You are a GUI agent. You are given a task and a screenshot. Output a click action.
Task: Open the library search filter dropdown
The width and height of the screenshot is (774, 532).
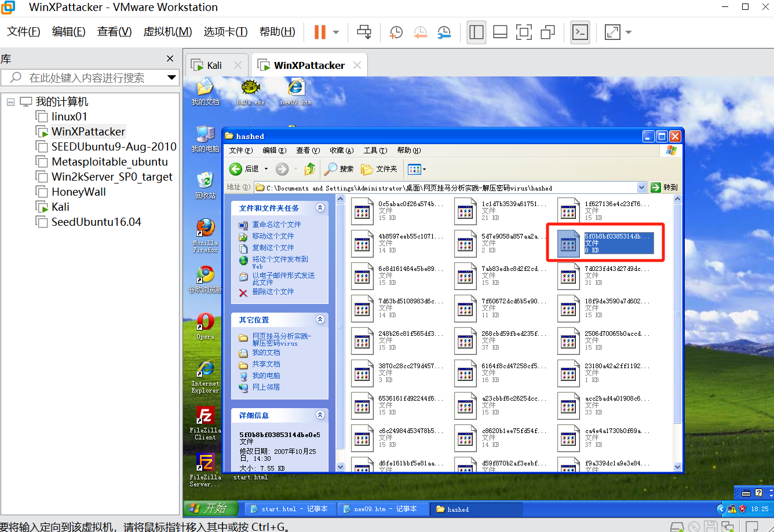pos(171,78)
